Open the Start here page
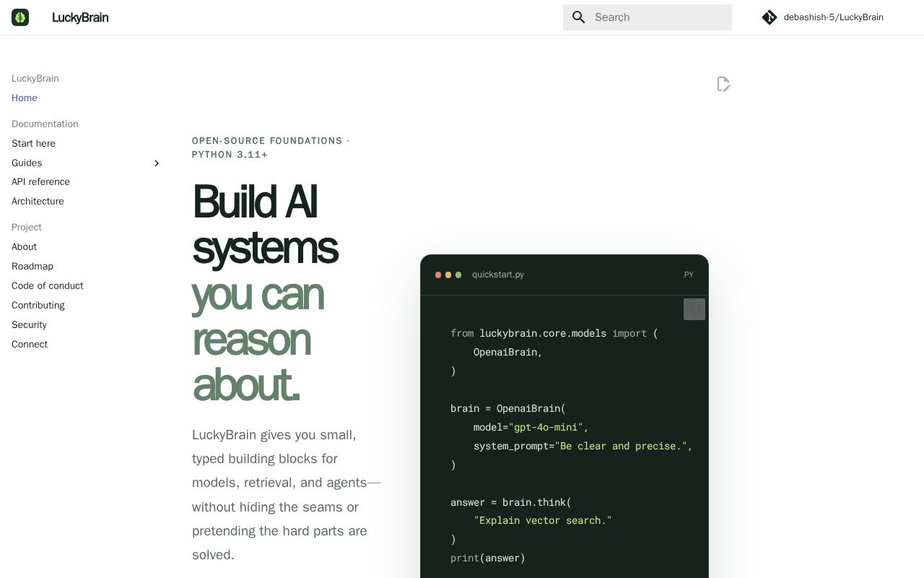 [33, 144]
